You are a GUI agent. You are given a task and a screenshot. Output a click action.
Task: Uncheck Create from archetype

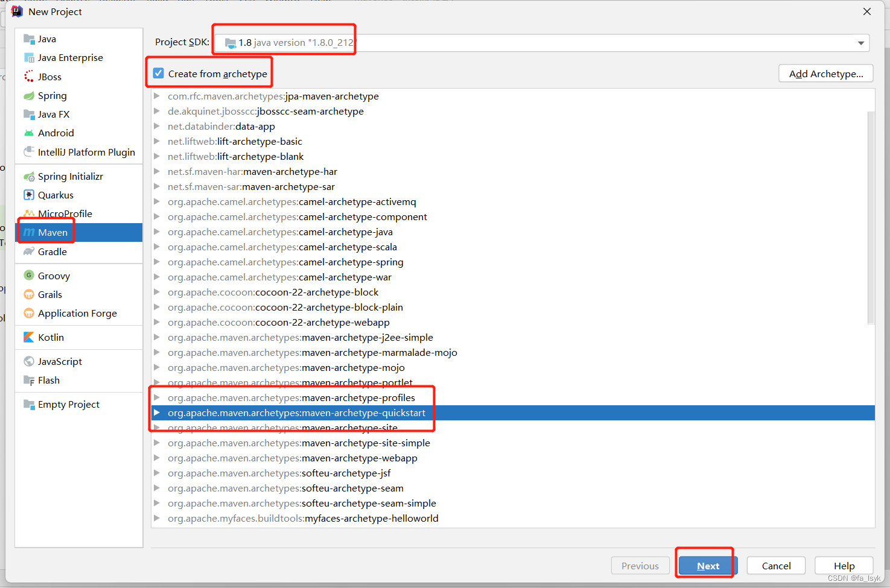157,73
